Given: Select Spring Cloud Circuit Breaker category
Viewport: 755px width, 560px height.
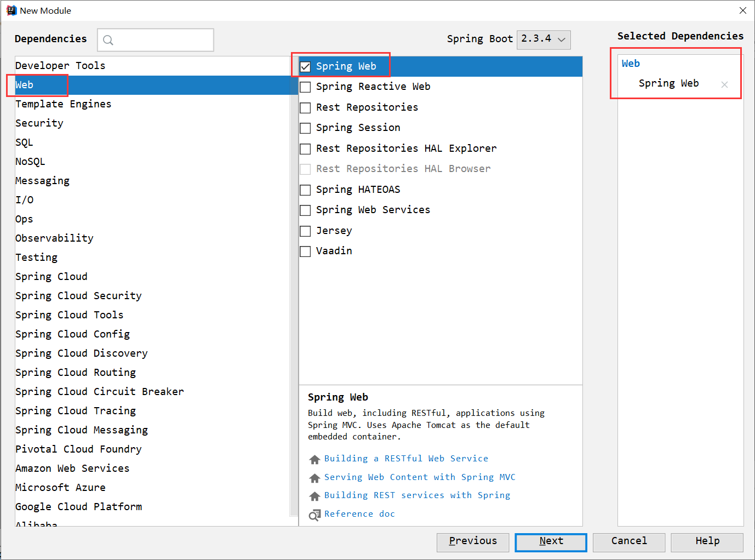Looking at the screenshot, I should coord(152,392).
